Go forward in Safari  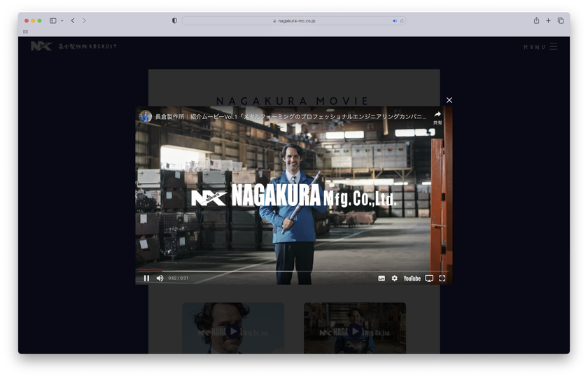pyautogui.click(x=84, y=20)
